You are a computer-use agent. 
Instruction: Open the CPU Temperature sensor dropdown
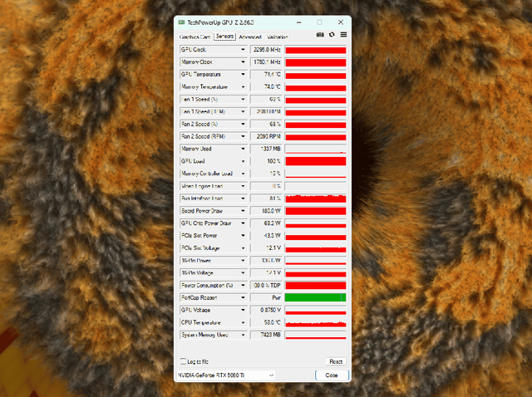243,322
